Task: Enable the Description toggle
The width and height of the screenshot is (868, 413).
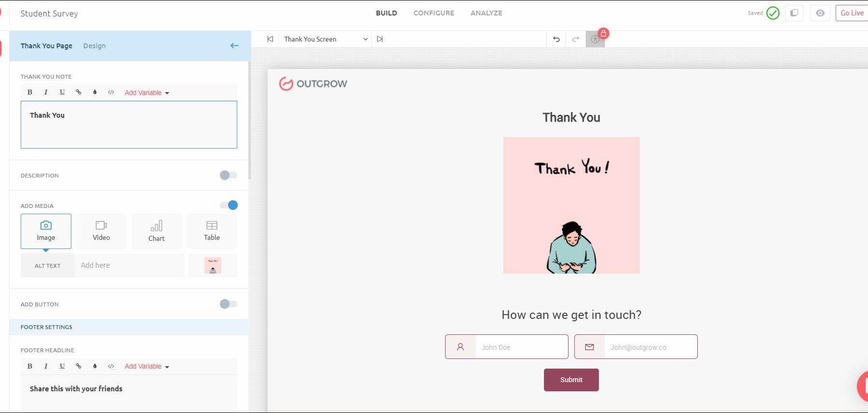Action: pos(228,175)
